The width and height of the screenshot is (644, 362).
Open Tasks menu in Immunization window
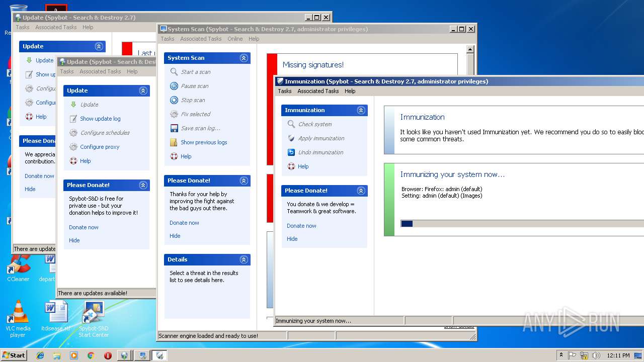[284, 91]
